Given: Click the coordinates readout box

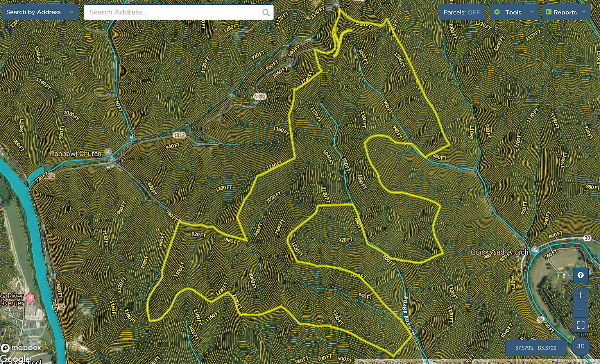Looking at the screenshot, I should coord(535,348).
